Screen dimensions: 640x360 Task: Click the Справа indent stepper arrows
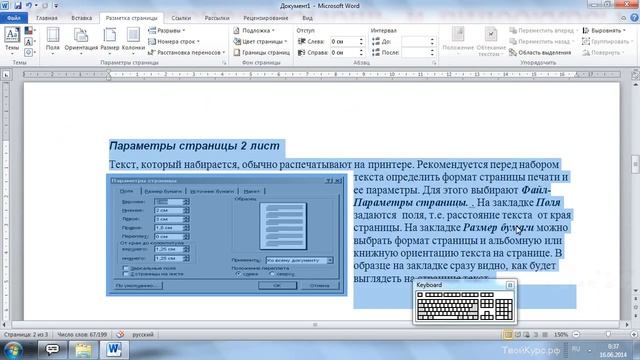click(x=361, y=52)
